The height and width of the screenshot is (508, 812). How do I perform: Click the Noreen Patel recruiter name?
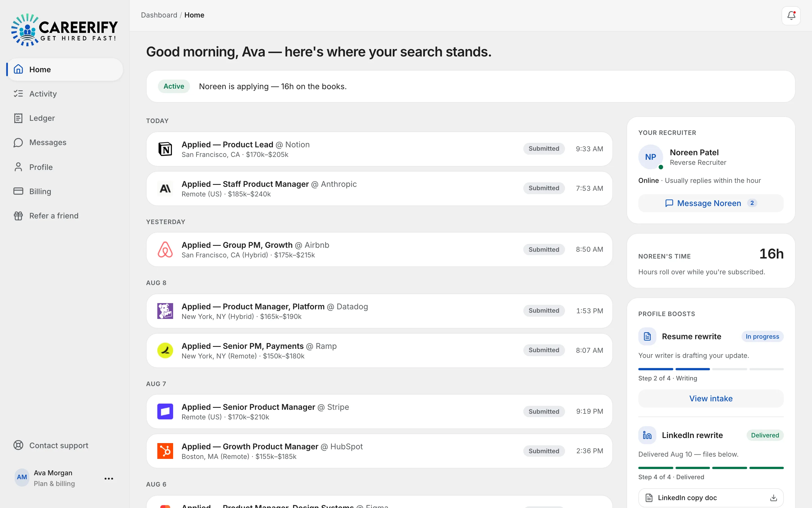694,152
